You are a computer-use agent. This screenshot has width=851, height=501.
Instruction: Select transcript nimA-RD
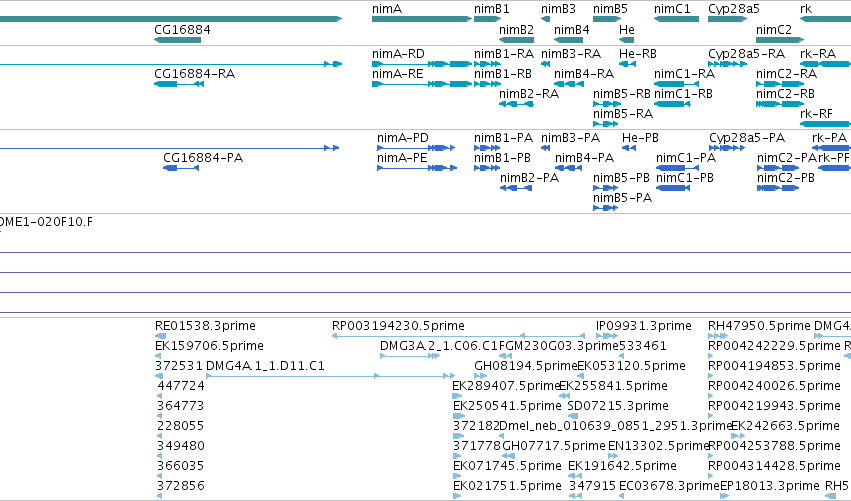(422, 64)
